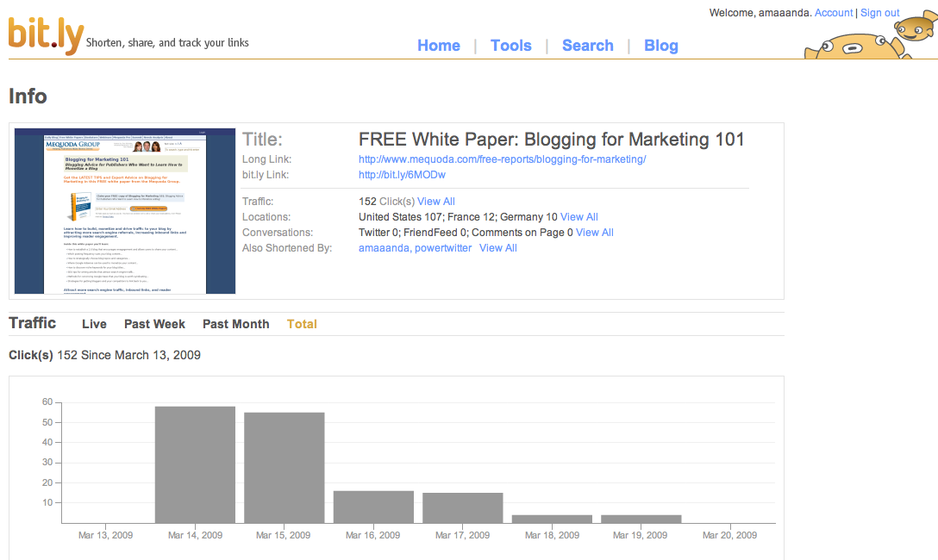Open the Tools navigation link
The height and width of the screenshot is (560, 938).
[x=511, y=46]
